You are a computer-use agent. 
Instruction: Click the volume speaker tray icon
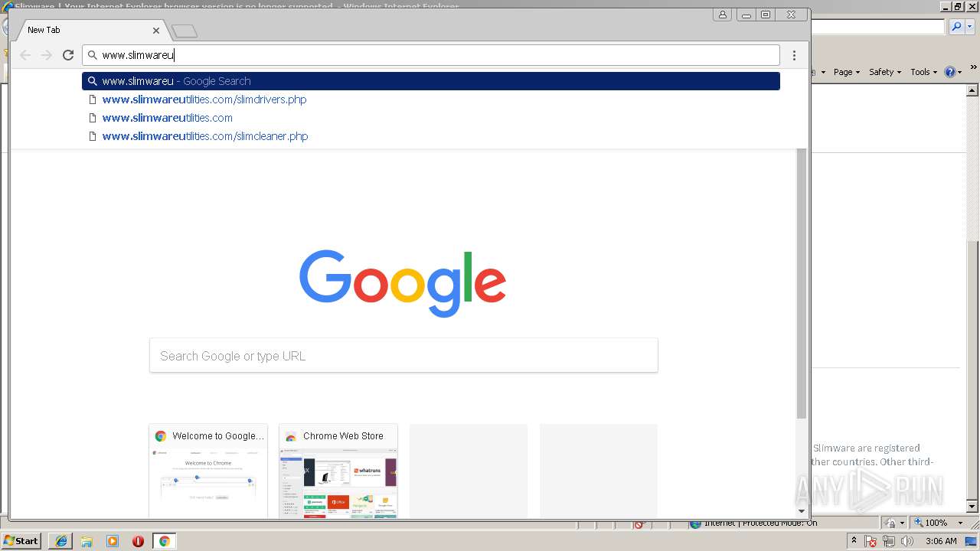[907, 542]
